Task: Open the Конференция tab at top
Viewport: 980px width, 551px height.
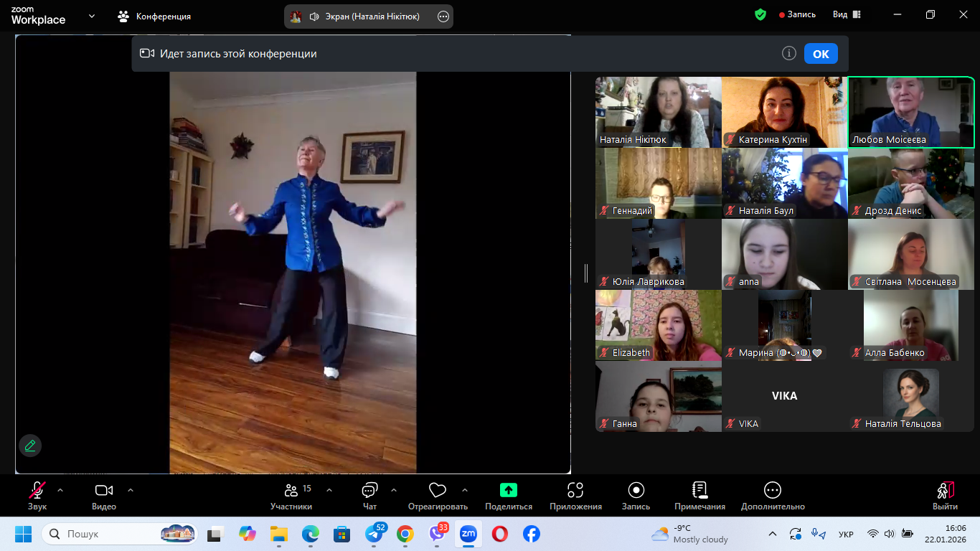Action: (155, 16)
